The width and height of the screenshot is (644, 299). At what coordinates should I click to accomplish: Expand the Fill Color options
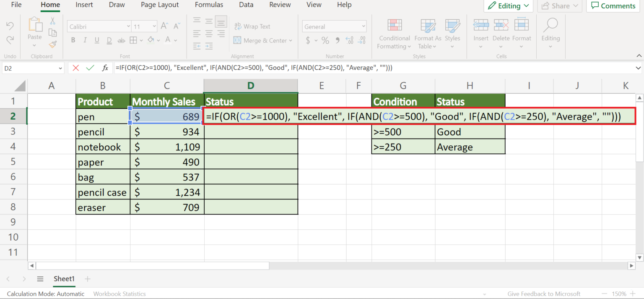158,40
